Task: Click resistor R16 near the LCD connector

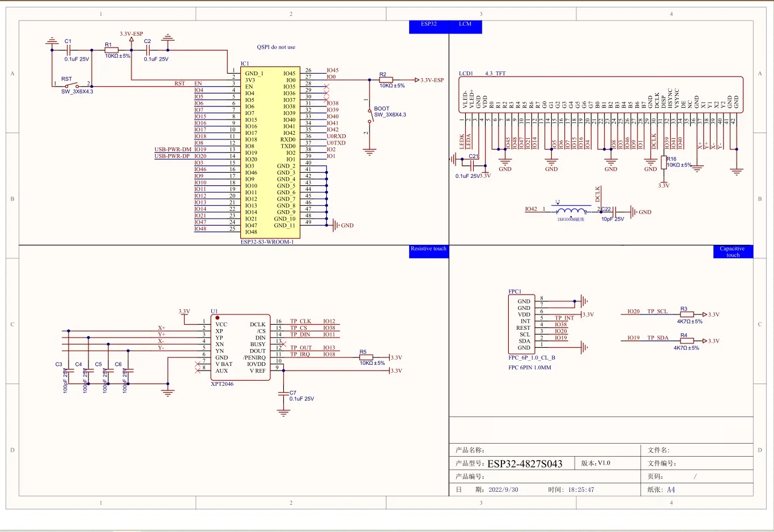Action: pos(663,163)
